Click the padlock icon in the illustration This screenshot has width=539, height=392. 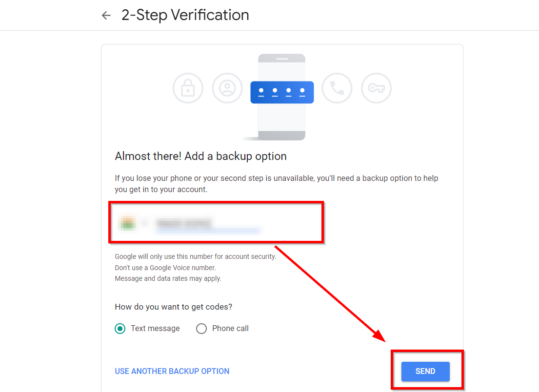coord(187,88)
